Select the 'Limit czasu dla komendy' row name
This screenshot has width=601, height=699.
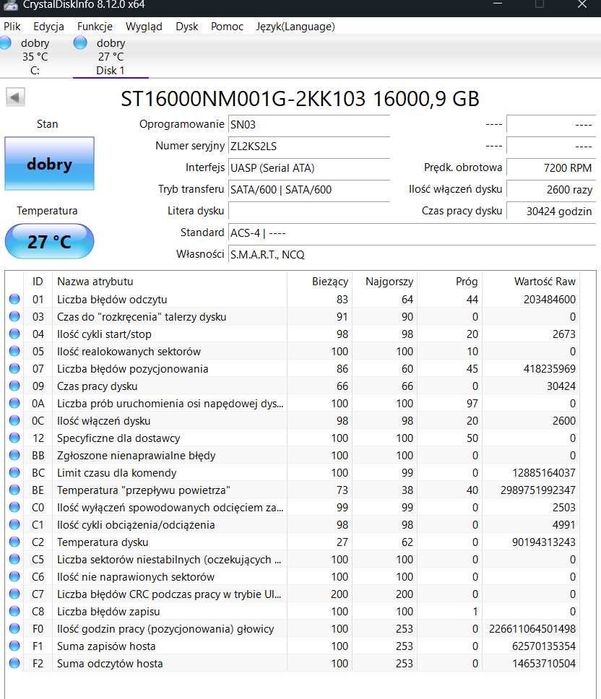coord(117,473)
